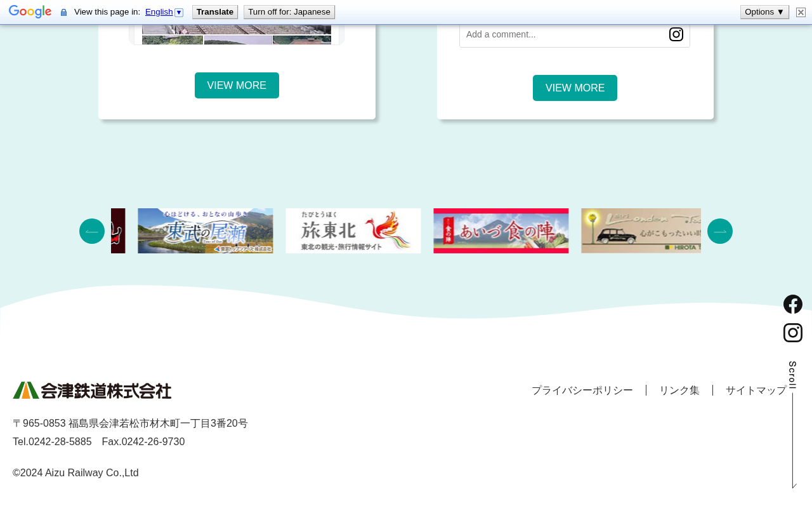This screenshot has width=812, height=508.
Task: Go to previous banner with left arrow
Action: tap(92, 231)
